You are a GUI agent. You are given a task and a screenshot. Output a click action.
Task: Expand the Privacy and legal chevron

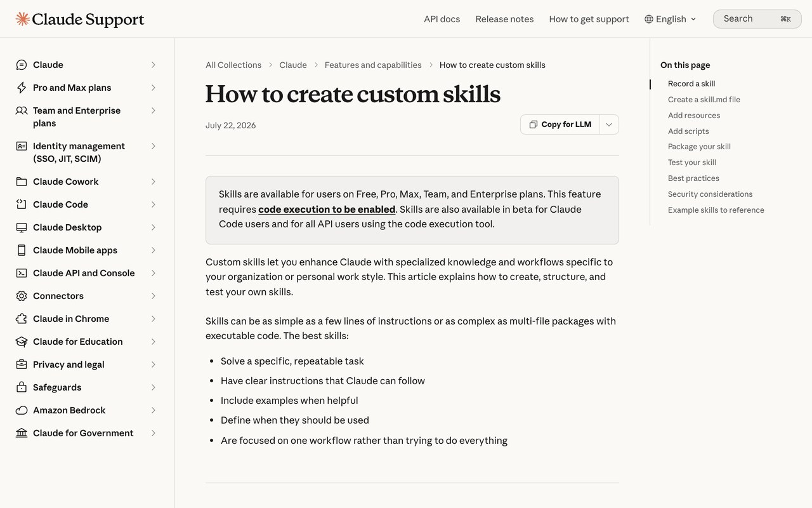tap(154, 364)
